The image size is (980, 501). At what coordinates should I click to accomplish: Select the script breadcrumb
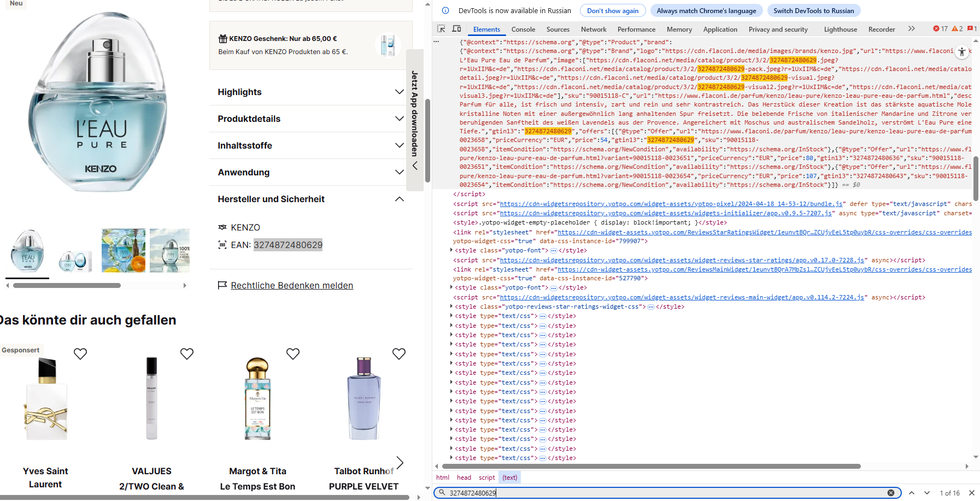[x=486, y=478]
